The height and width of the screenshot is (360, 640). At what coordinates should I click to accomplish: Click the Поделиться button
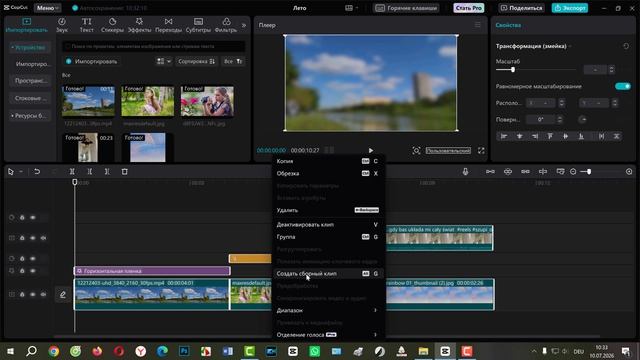pyautogui.click(x=521, y=8)
